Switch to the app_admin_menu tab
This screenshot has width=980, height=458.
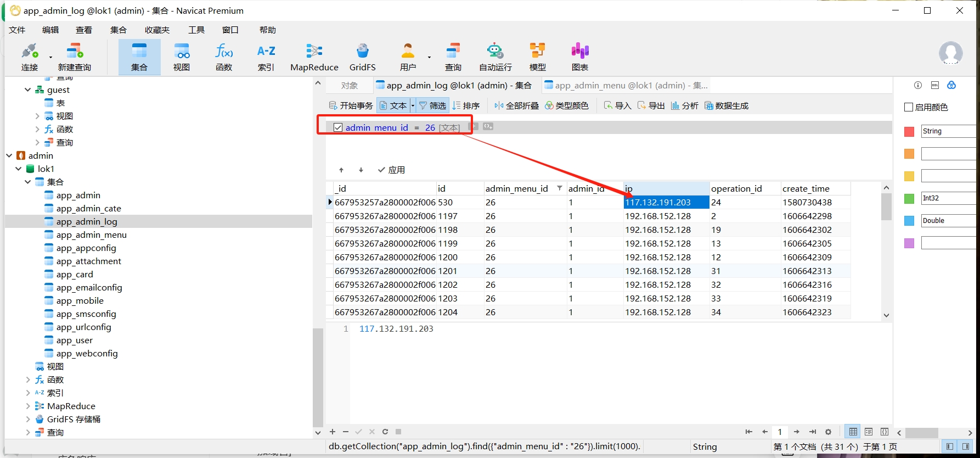(626, 85)
